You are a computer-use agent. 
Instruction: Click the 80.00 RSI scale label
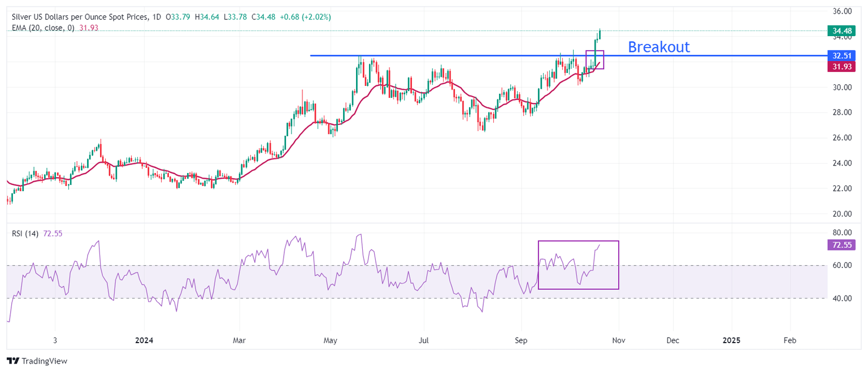click(842, 232)
